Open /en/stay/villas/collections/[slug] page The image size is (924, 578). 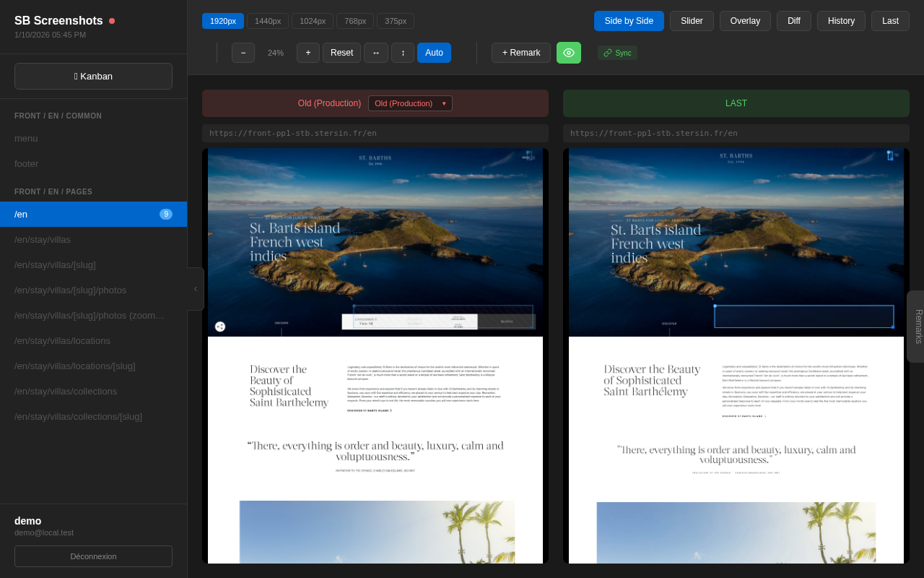pos(93,417)
